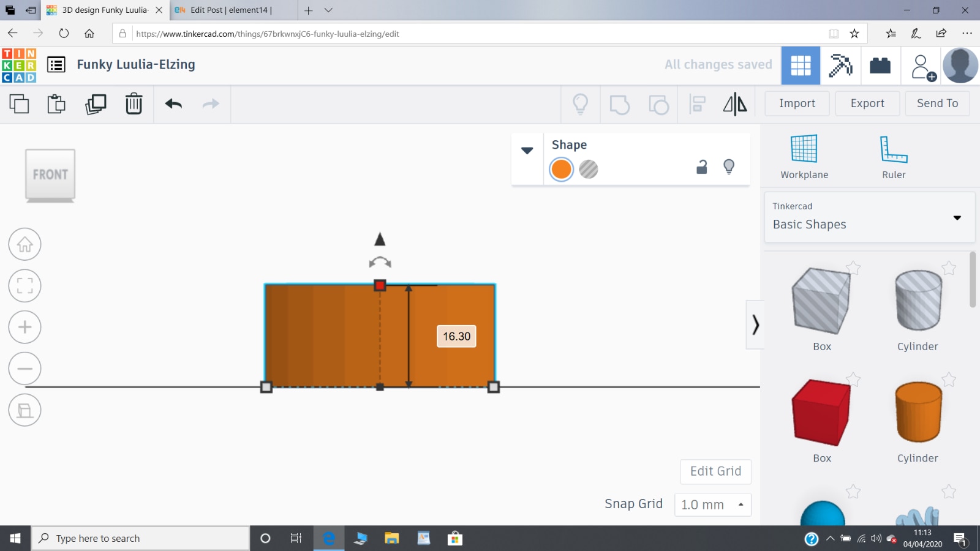
Task: Fit all in view
Action: click(x=25, y=286)
